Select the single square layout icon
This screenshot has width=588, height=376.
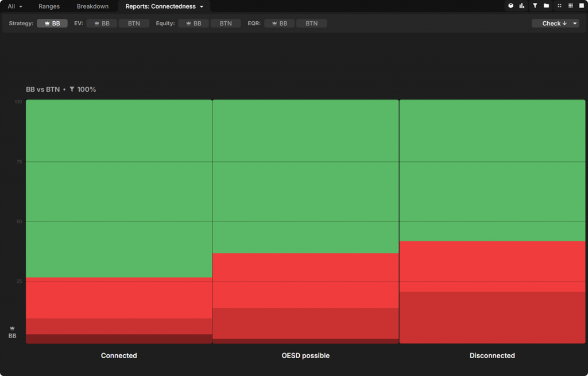[x=581, y=6]
